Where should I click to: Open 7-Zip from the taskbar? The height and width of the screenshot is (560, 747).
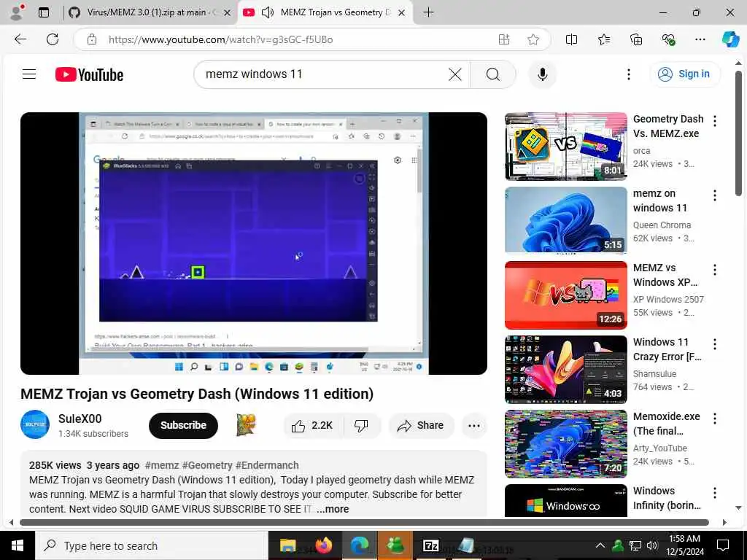click(430, 545)
